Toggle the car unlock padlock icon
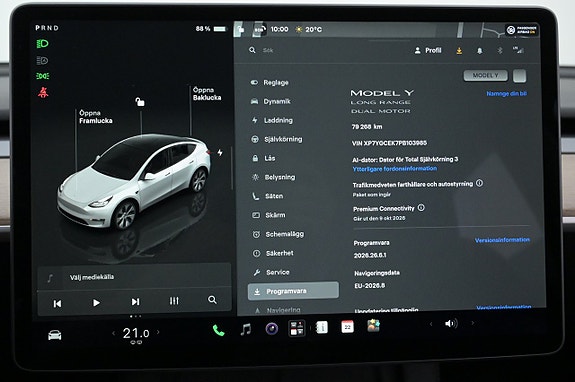This screenshot has width=575, height=382. (140, 102)
